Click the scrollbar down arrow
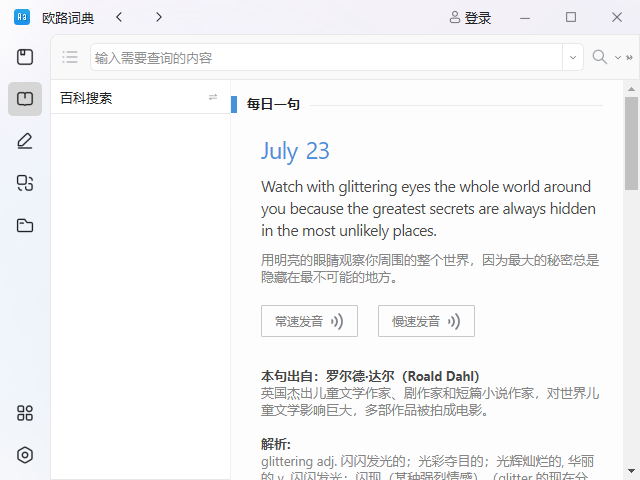640x480 pixels. click(x=631, y=471)
